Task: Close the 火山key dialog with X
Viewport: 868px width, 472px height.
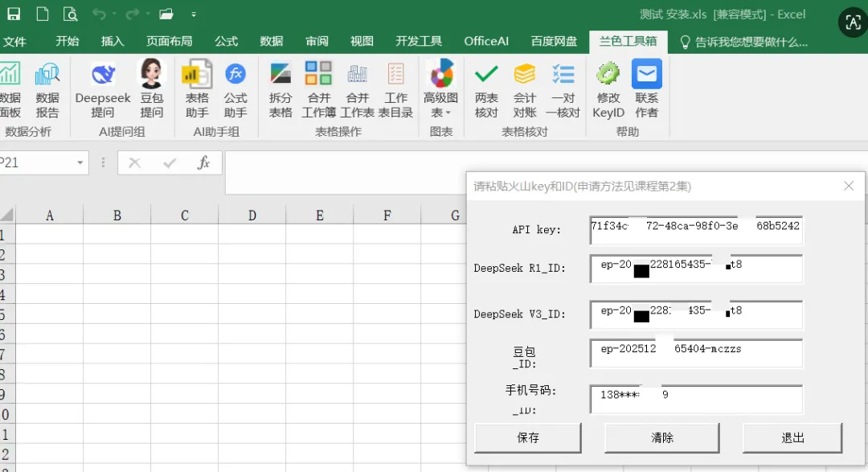Action: [849, 186]
